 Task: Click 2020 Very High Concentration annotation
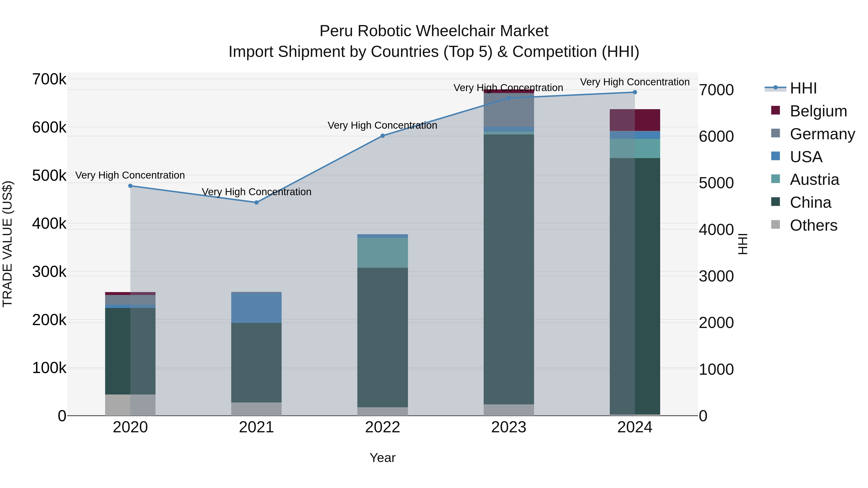[x=130, y=175]
